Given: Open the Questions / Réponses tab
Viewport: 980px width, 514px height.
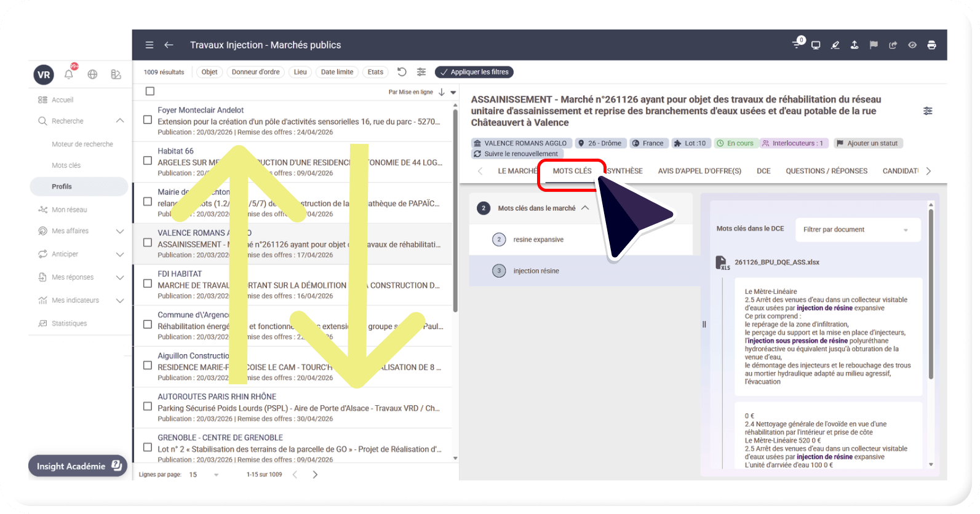Looking at the screenshot, I should [826, 171].
